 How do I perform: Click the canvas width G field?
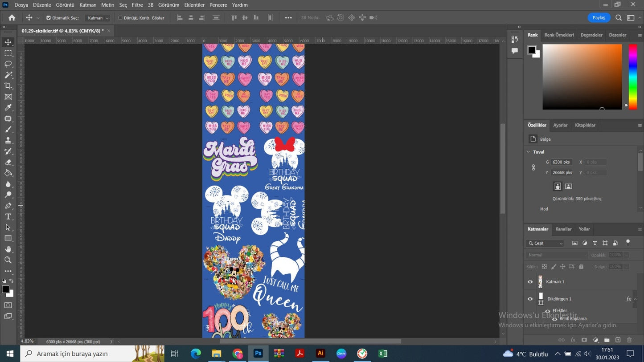[561, 162]
